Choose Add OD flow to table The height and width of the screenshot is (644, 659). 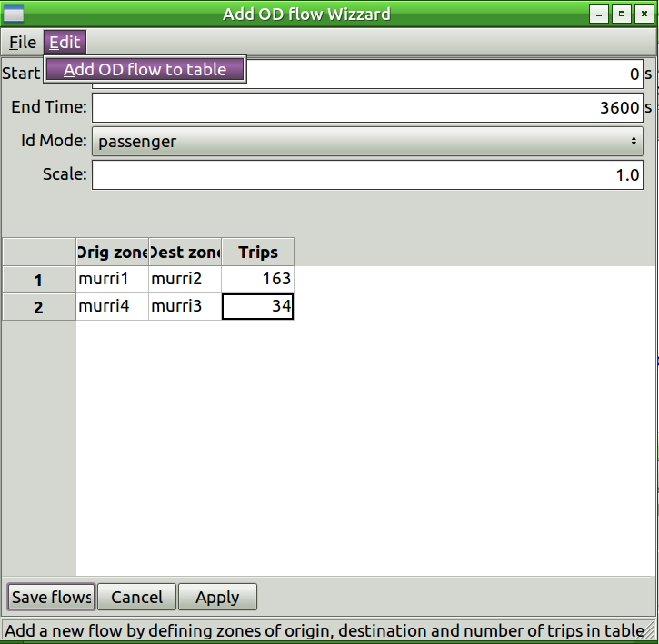(145, 69)
